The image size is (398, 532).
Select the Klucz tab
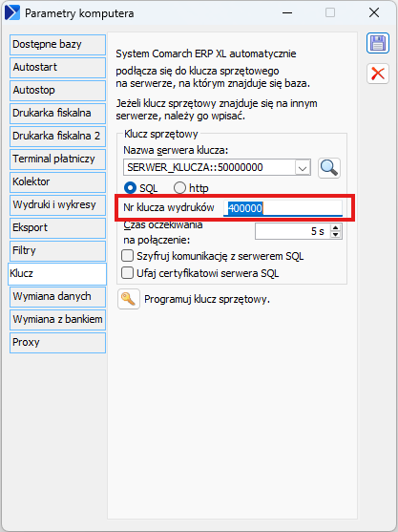click(57, 274)
